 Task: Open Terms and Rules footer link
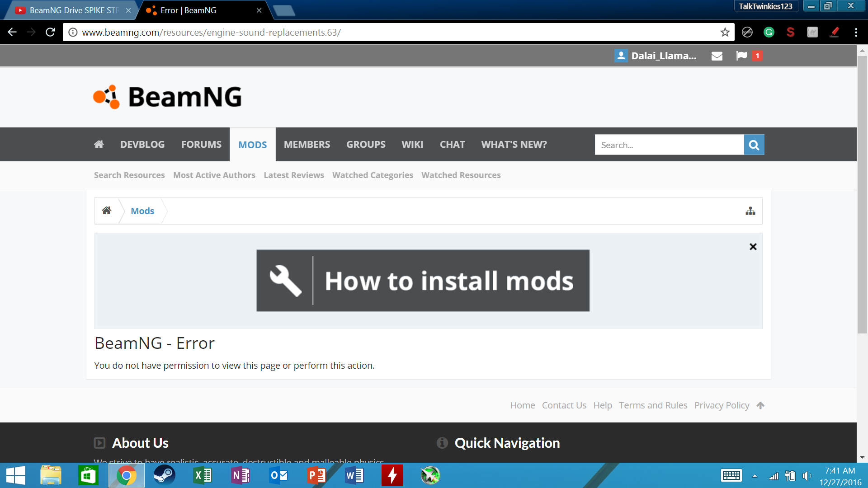(x=653, y=405)
